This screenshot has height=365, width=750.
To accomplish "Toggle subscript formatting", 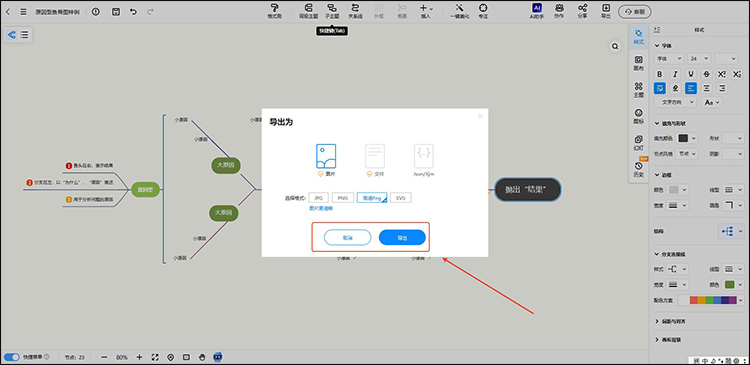I will point(737,74).
